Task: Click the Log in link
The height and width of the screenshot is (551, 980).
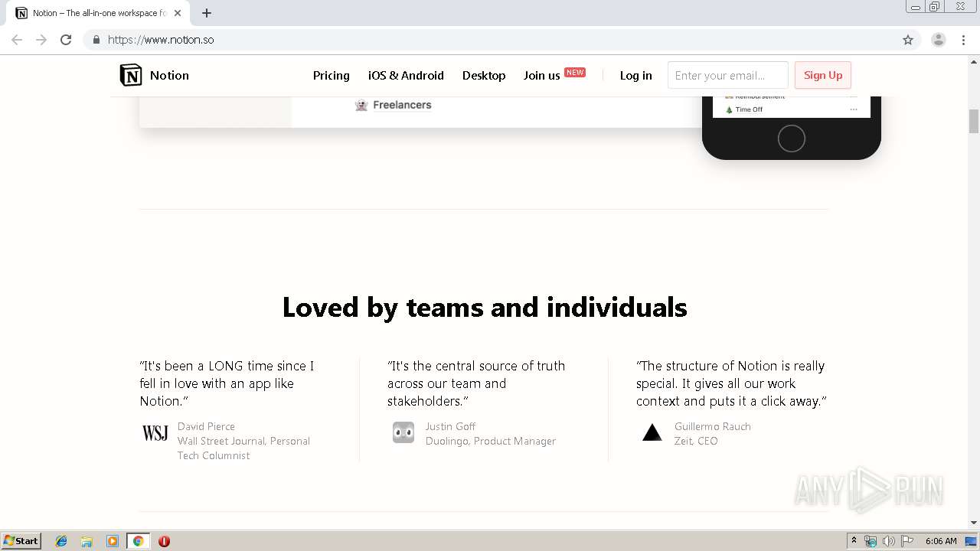Action: click(635, 75)
